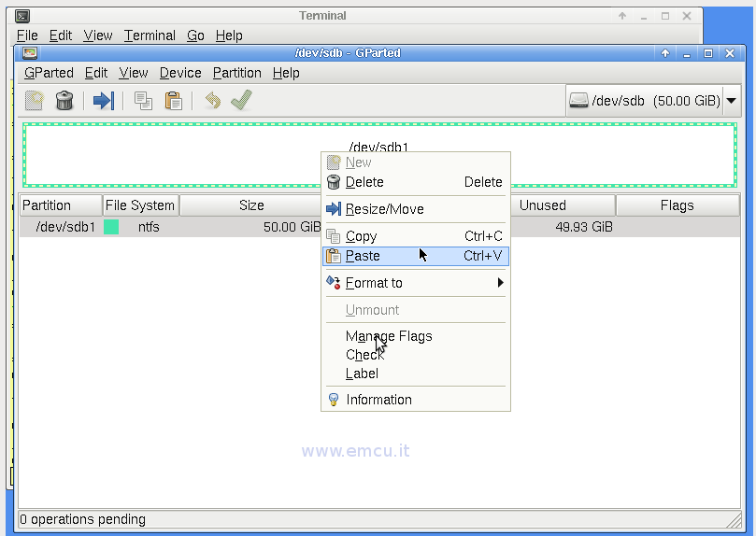
Task: Open the Terminal window Help menu
Action: click(229, 35)
